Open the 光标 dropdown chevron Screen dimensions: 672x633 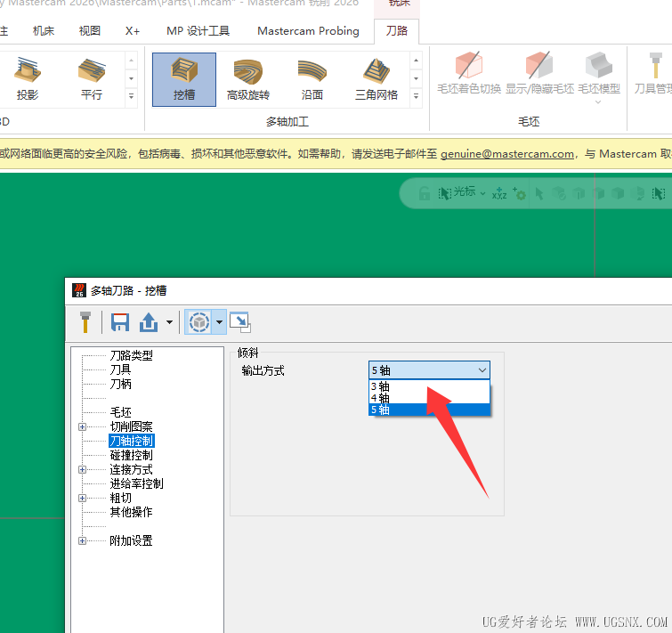coord(482,194)
